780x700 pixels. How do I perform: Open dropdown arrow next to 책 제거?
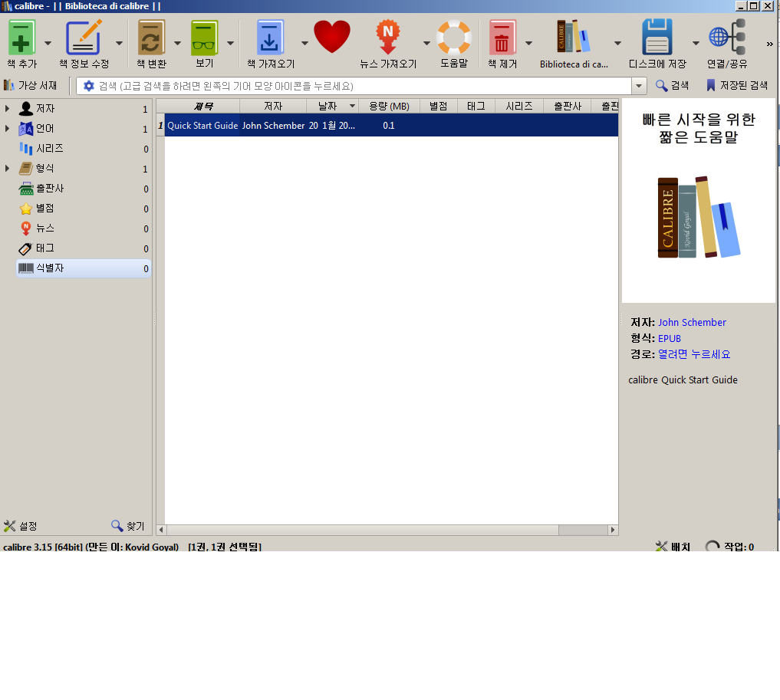pyautogui.click(x=528, y=43)
